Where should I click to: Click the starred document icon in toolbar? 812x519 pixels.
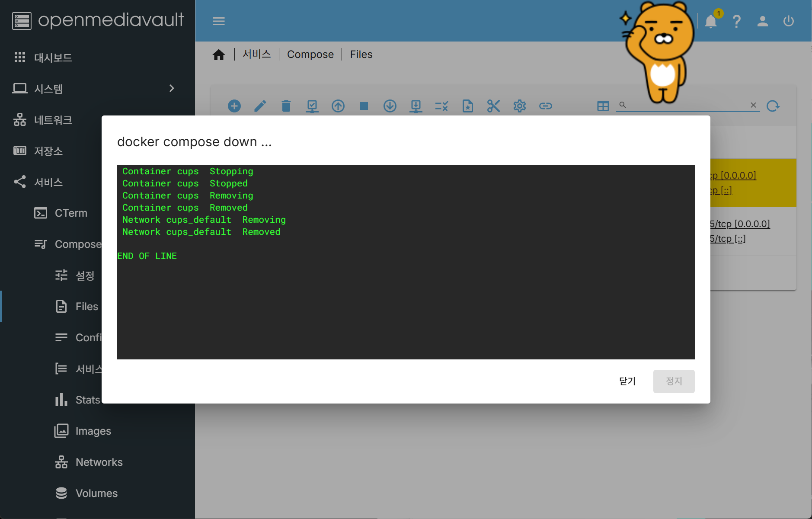coord(468,106)
